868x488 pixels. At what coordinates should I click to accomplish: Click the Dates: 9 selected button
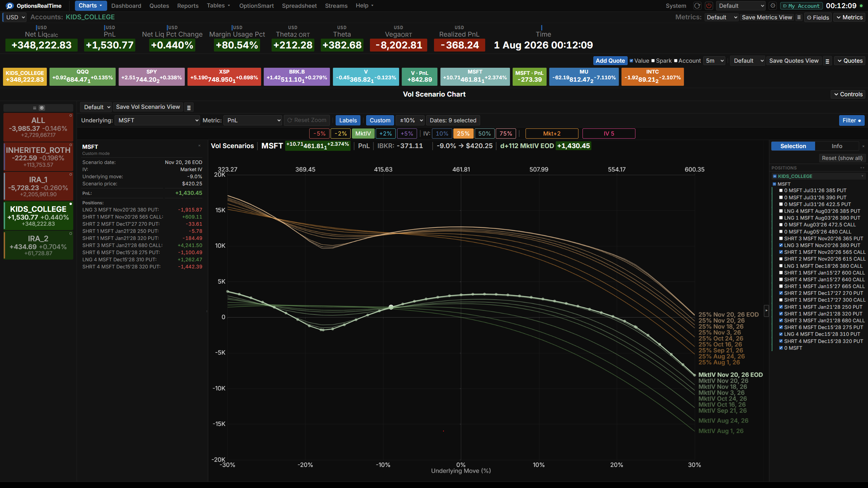coord(453,120)
